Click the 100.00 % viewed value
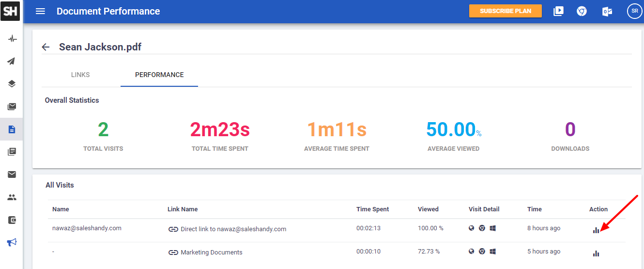644x269 pixels. point(430,228)
